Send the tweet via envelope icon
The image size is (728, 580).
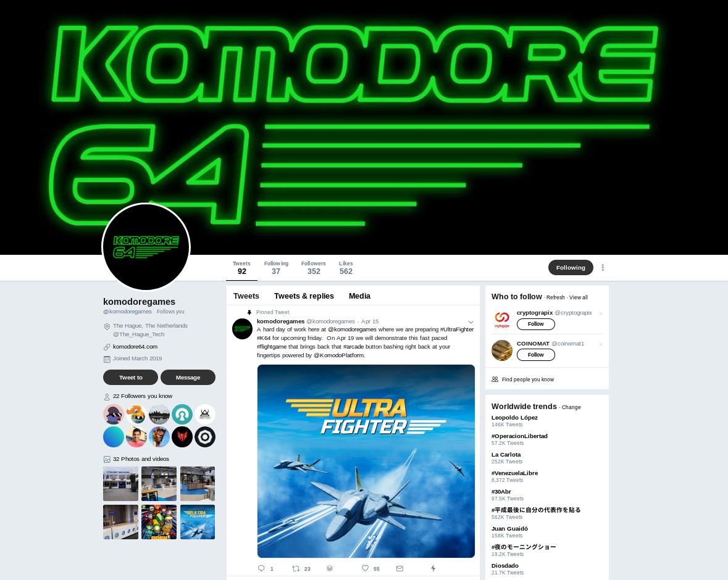[400, 568]
